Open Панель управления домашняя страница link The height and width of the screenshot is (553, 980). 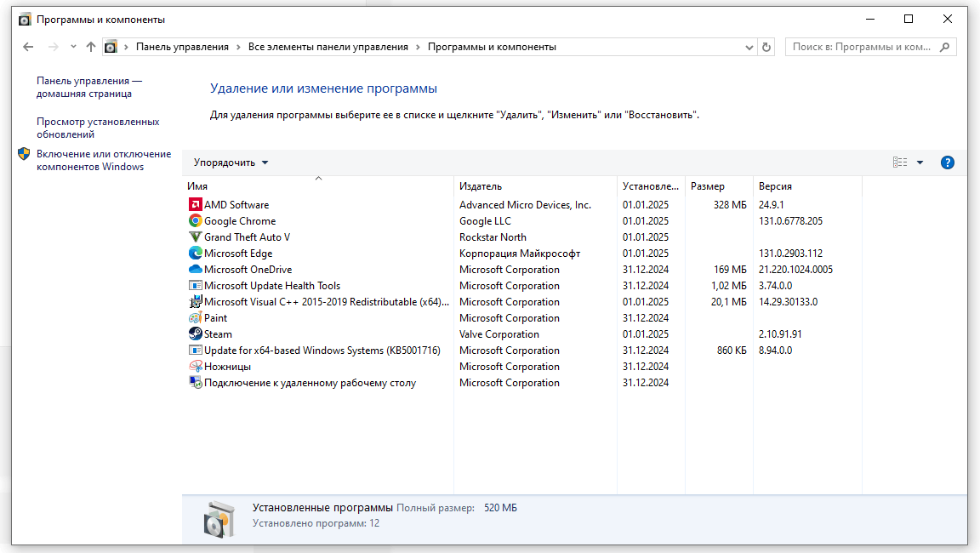point(88,87)
